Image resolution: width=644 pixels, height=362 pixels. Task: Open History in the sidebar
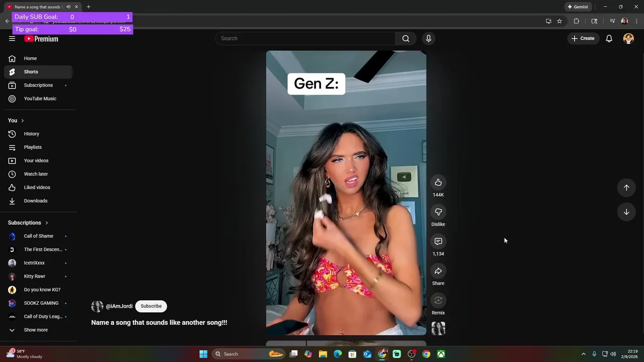click(38, 134)
